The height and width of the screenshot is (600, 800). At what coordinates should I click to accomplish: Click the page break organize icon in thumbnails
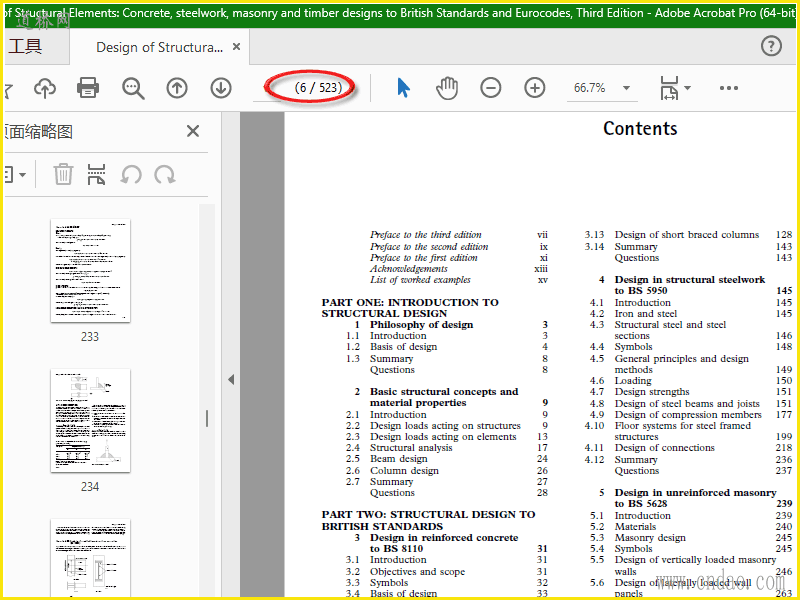coord(96,174)
